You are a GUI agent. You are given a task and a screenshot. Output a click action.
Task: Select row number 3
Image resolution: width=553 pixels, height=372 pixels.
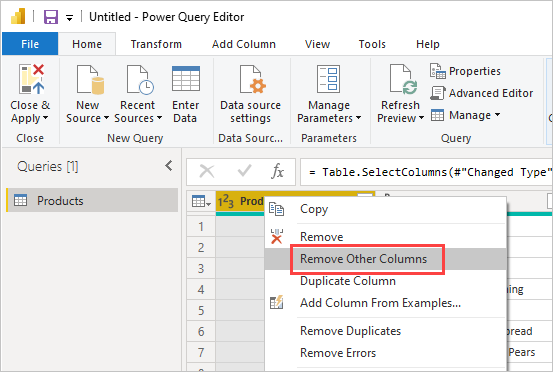(x=201, y=268)
